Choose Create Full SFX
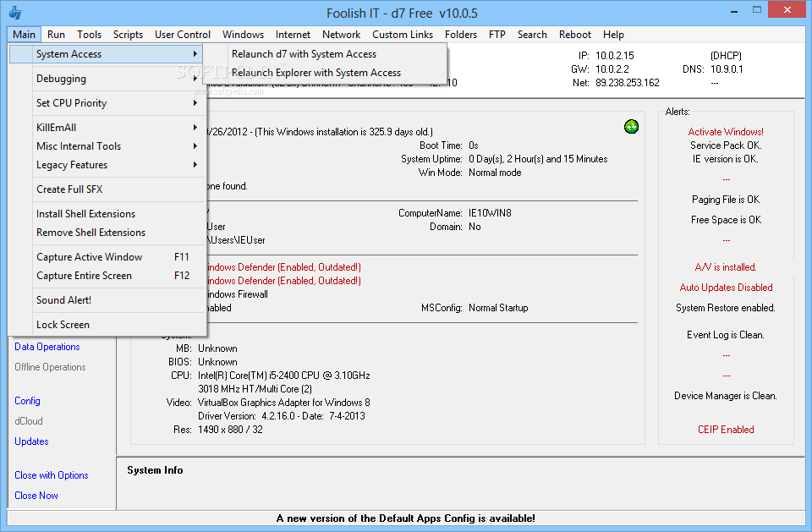The height and width of the screenshot is (532, 812). coord(107,189)
